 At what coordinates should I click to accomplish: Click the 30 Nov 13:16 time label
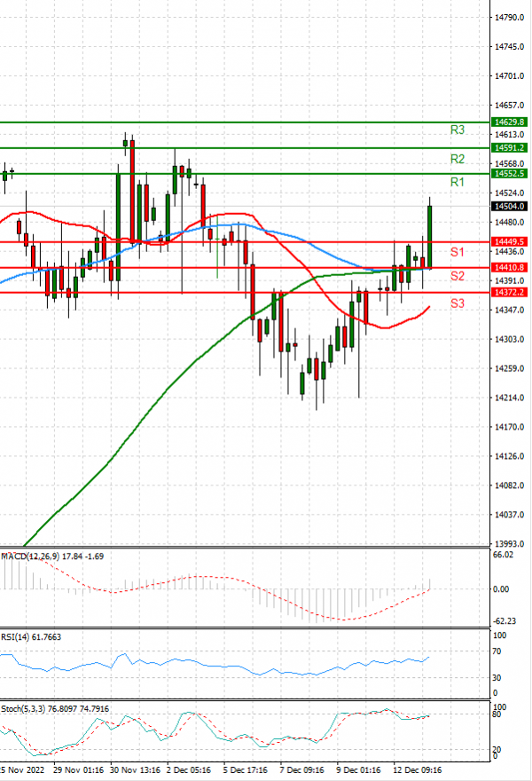click(x=135, y=770)
